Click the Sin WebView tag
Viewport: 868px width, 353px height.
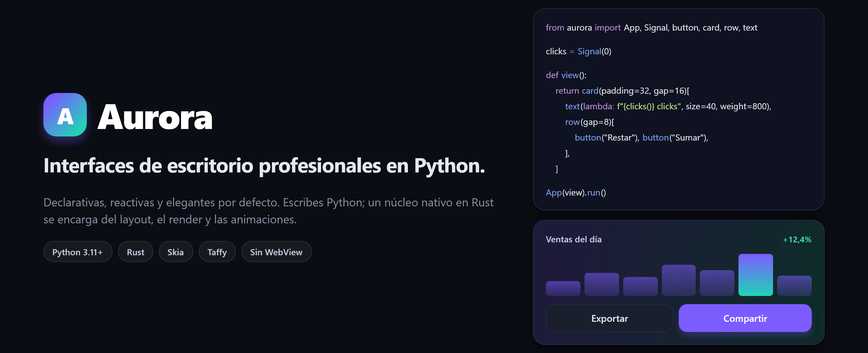[x=276, y=252]
